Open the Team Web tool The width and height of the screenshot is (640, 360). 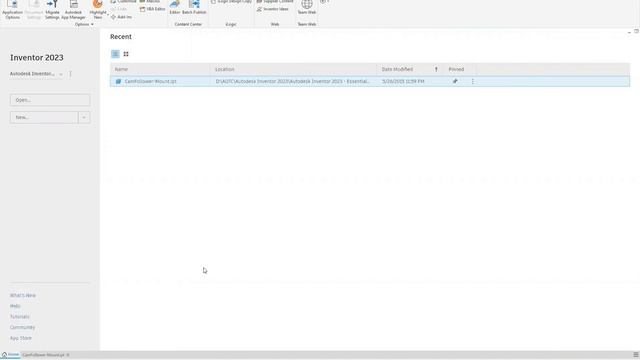click(x=307, y=8)
